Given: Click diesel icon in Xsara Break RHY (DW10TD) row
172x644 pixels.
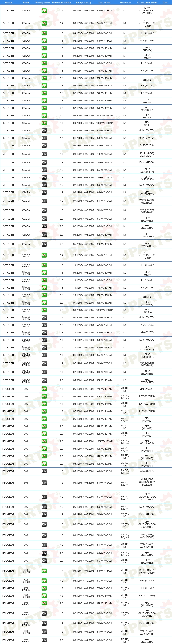Looking at the screenshot, I should click(x=44, y=372).
